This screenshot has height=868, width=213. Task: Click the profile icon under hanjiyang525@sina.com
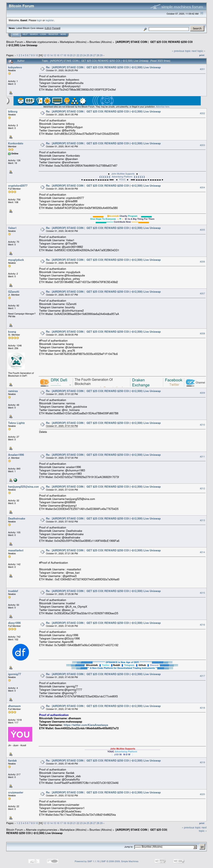click(11, 512)
